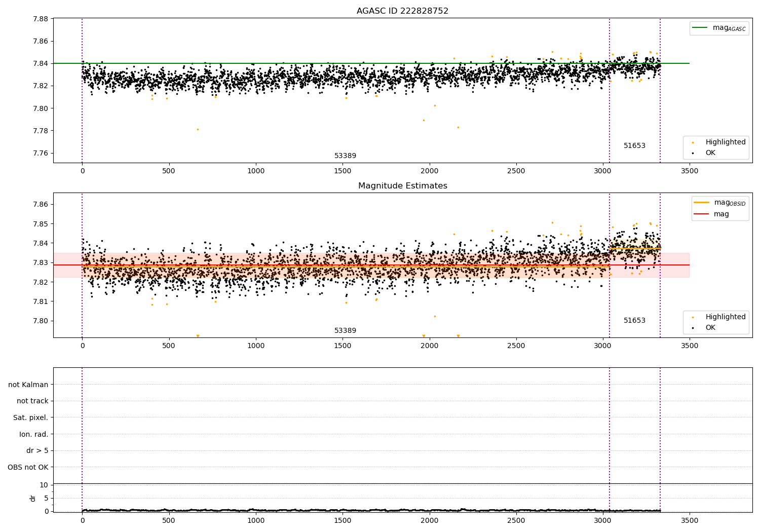Click the orange highlighted point near 7.80 at x≈2030 in middle plot
Image resolution: width=760 pixels, height=532 pixels.
tap(435, 316)
